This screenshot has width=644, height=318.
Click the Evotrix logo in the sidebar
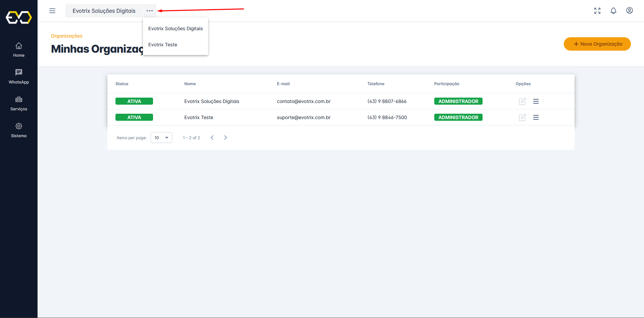coord(19,17)
